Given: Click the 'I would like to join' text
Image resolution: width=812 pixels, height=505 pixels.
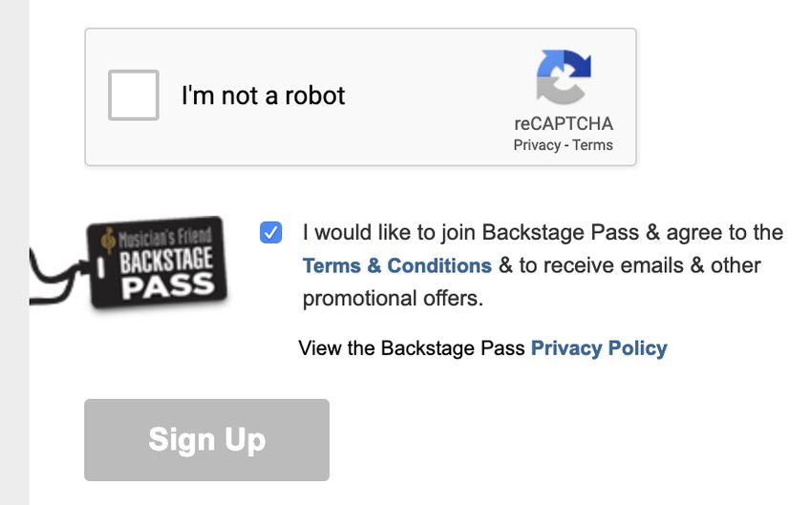Looking at the screenshot, I should 389,232.
